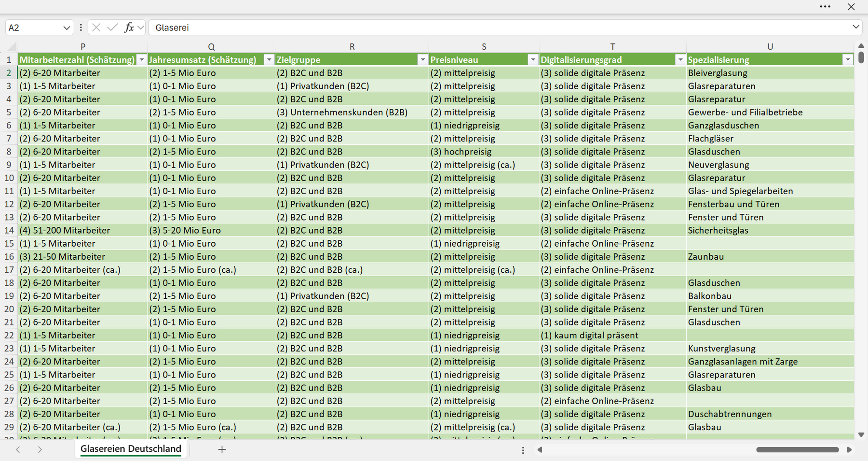Open the Preisniveau filter dropdown
This screenshot has height=461, width=868.
click(x=533, y=60)
